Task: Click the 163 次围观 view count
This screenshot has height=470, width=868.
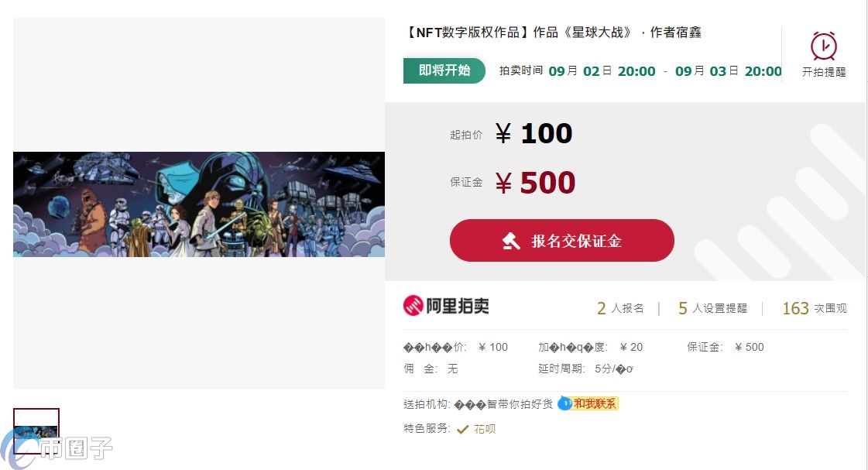Action: (x=815, y=308)
